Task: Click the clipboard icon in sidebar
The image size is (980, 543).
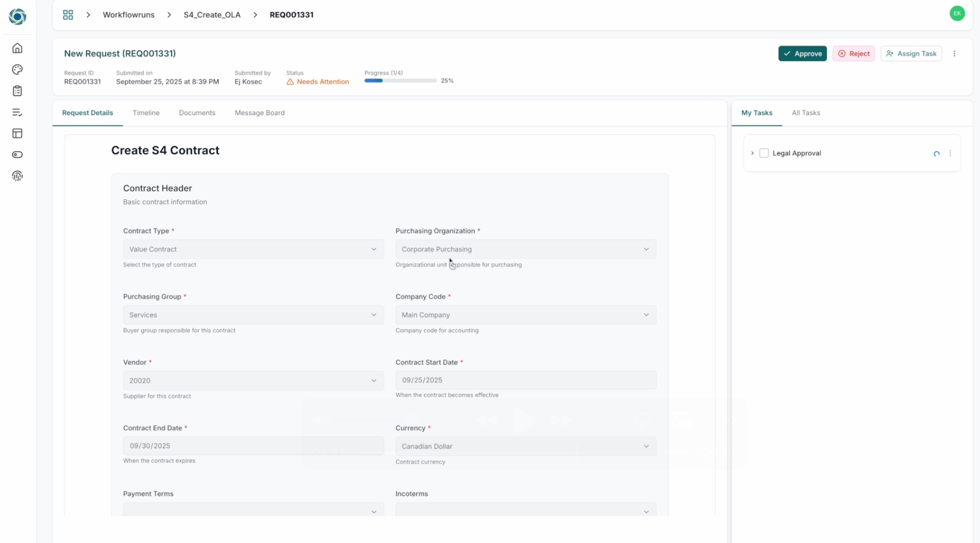Action: point(17,91)
